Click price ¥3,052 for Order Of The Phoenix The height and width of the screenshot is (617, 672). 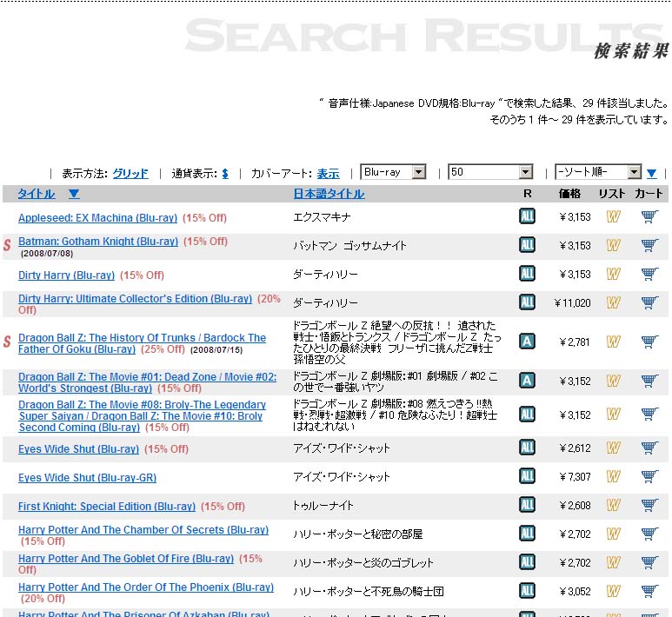coord(575,592)
